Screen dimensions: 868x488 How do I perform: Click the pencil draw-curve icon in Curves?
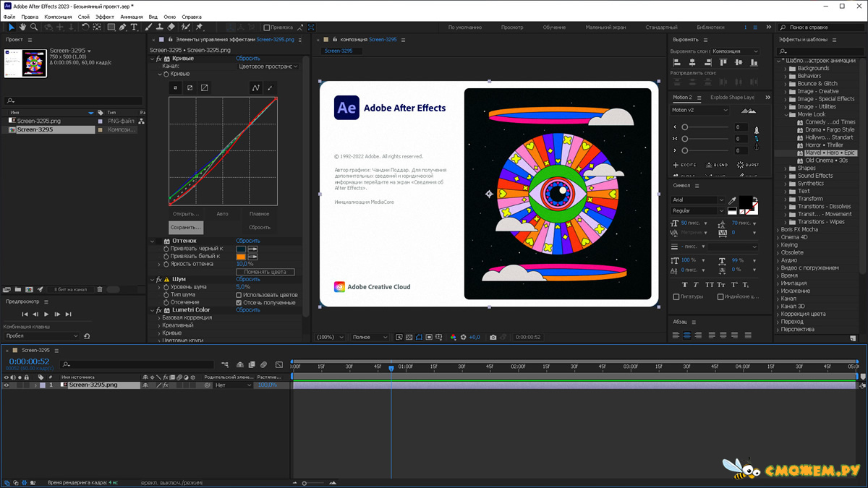[270, 87]
